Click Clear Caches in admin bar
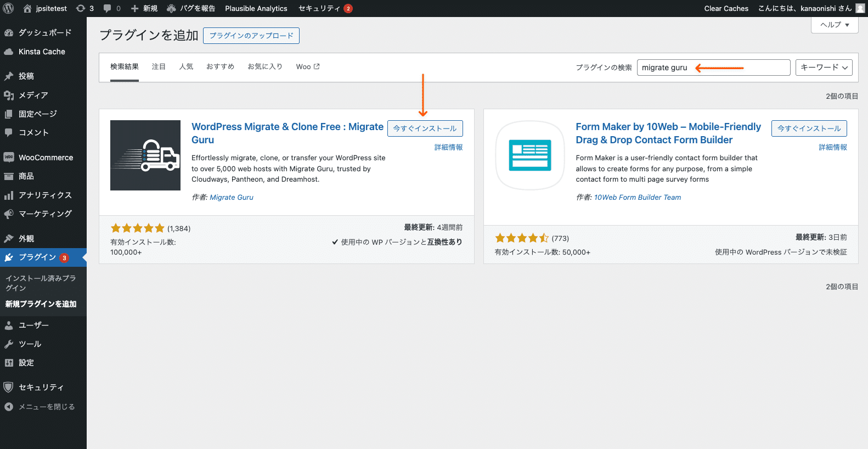Screen dimensions: 868x449 point(726,8)
